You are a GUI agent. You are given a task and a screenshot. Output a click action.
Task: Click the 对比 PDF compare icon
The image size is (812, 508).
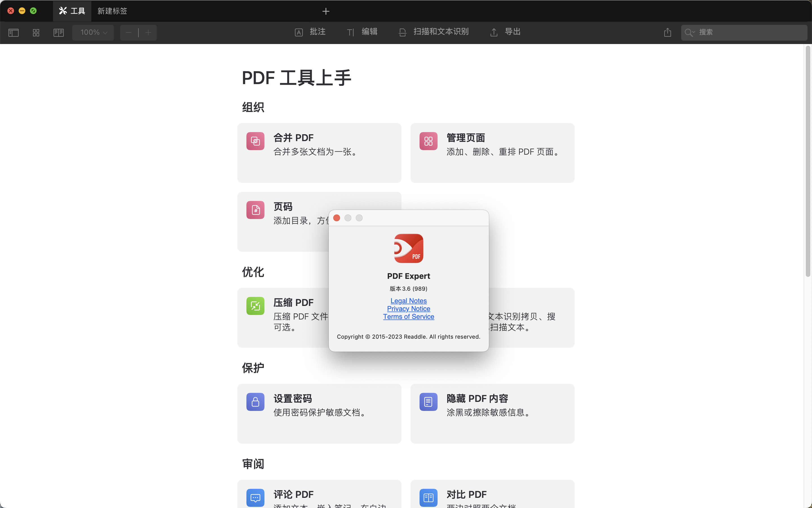[x=429, y=498]
